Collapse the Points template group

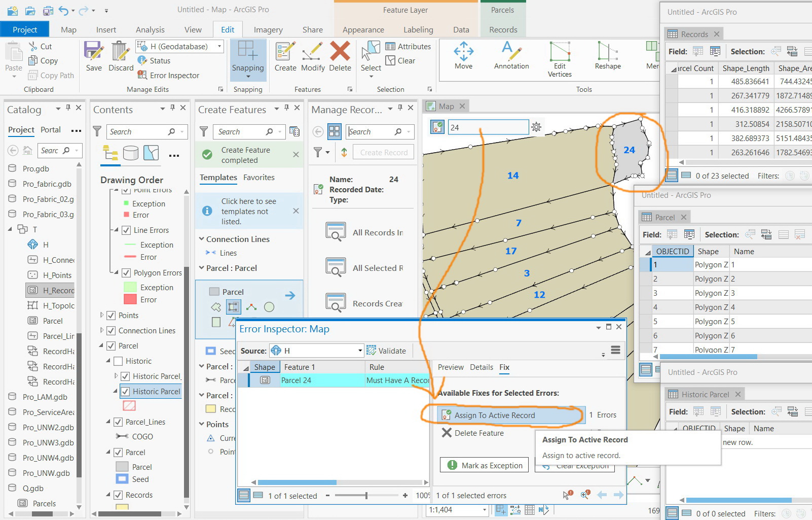pos(202,424)
